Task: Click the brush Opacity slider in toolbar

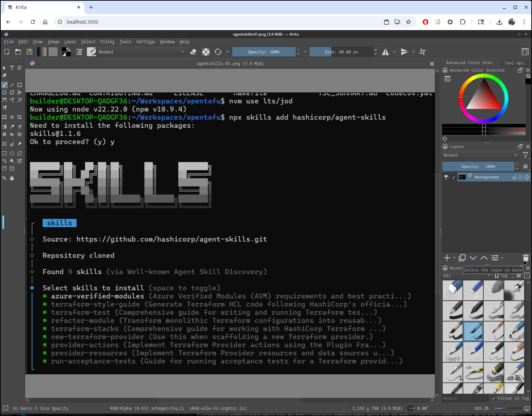Action: coord(264,52)
